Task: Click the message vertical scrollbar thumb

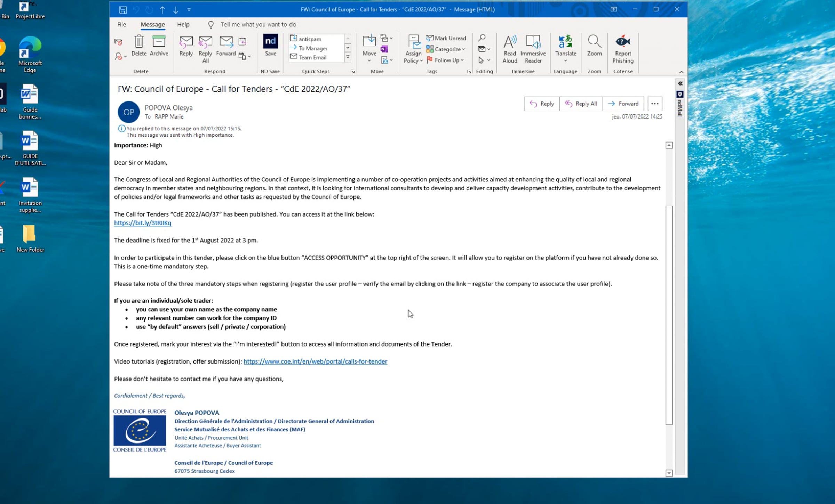Action: coord(669,315)
